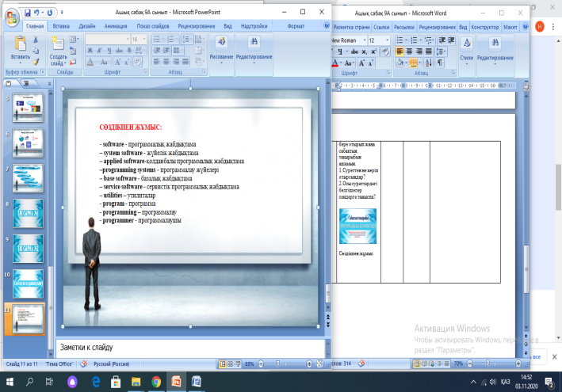Click PowerPoint zoom slider handle
Screen dimensions: 562x392
pos(277,363)
